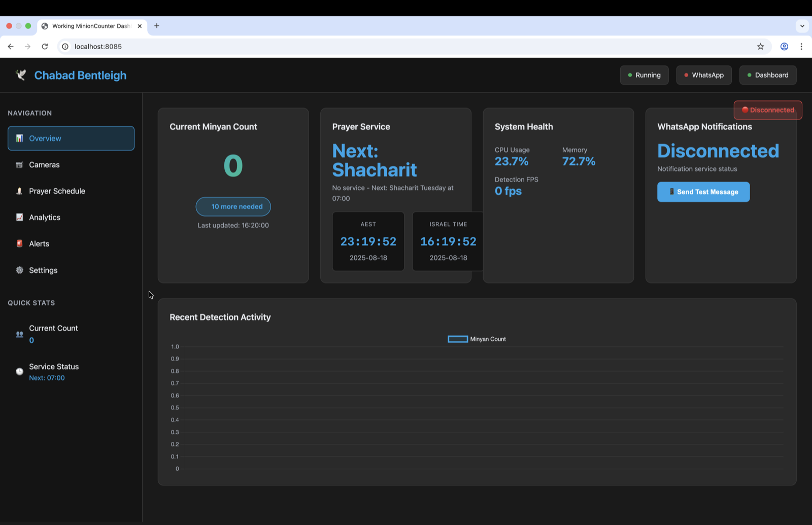Open the Chrome profile avatar icon
The image size is (812, 525).
784,47
